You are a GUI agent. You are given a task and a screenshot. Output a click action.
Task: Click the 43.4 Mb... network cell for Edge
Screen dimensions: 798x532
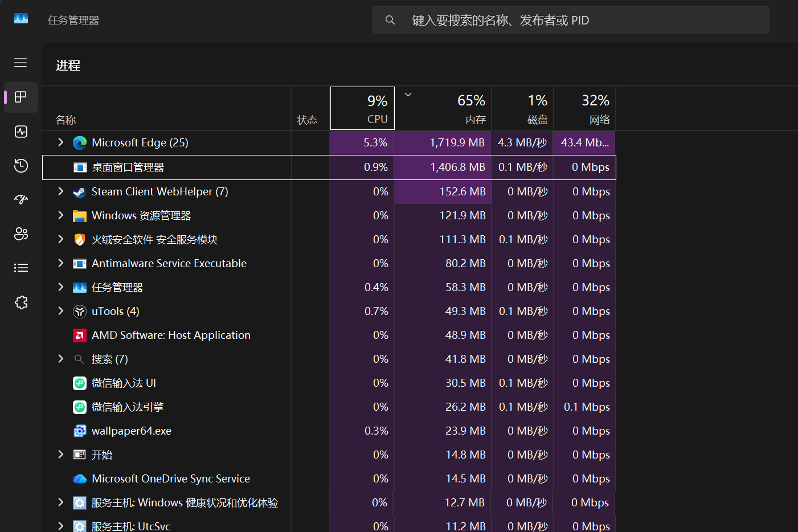(x=584, y=143)
